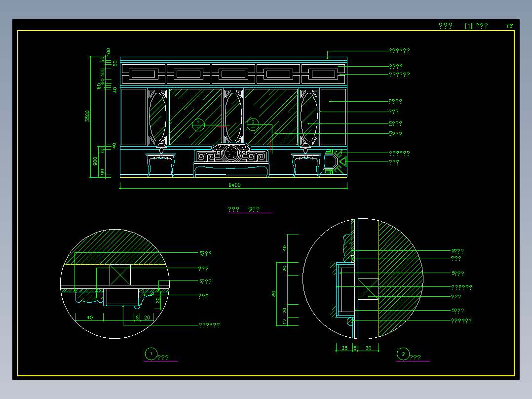Image resolution: width=532 pixels, height=399 pixels.
Task: Select the round medallion on the bench back
Action: (x=231, y=153)
